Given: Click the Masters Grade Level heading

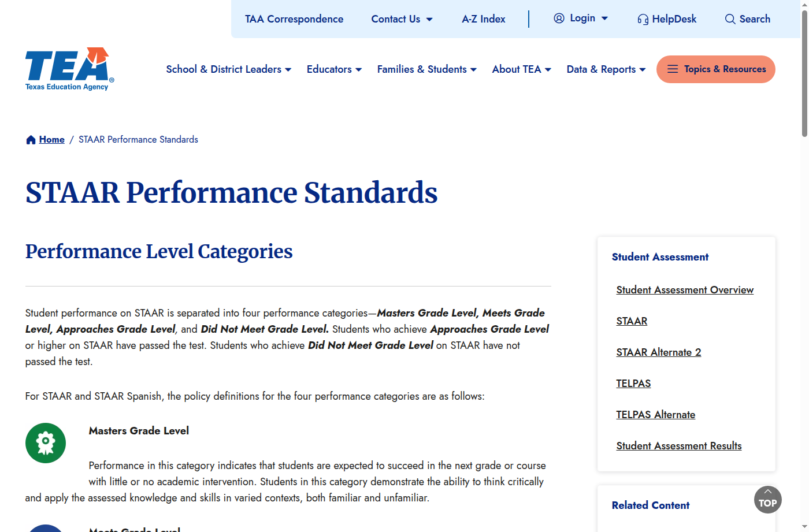Looking at the screenshot, I should click(139, 431).
